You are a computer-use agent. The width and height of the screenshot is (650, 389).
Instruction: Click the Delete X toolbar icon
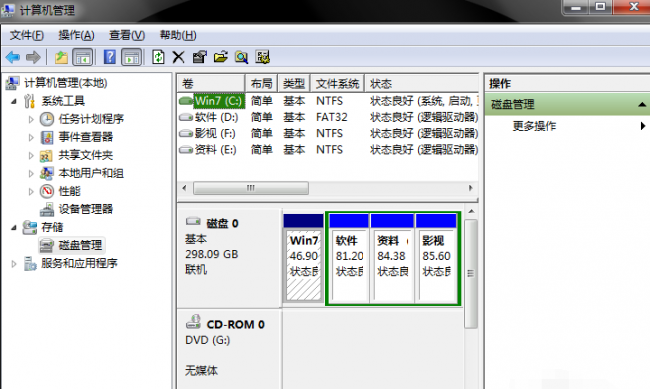point(178,57)
